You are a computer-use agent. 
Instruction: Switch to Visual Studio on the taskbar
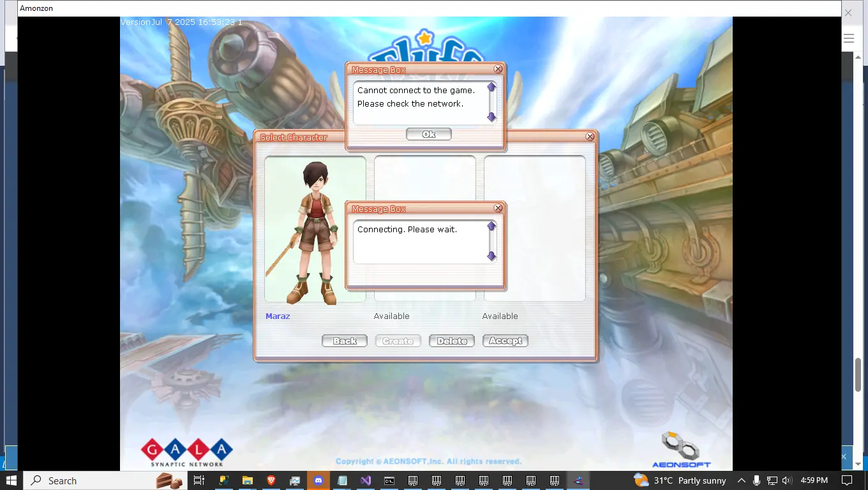coord(366,480)
